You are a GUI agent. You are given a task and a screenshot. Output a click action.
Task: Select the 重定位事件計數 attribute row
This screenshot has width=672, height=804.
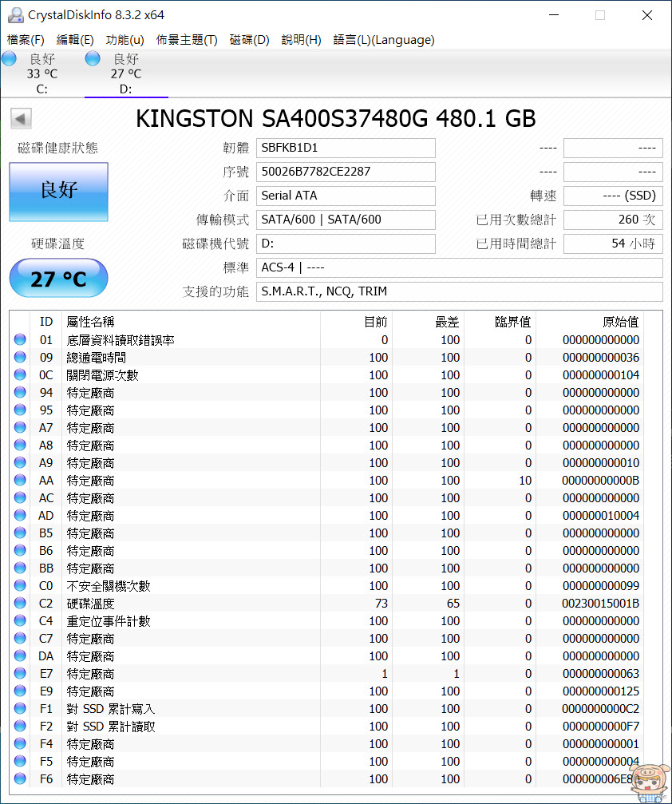(x=326, y=620)
